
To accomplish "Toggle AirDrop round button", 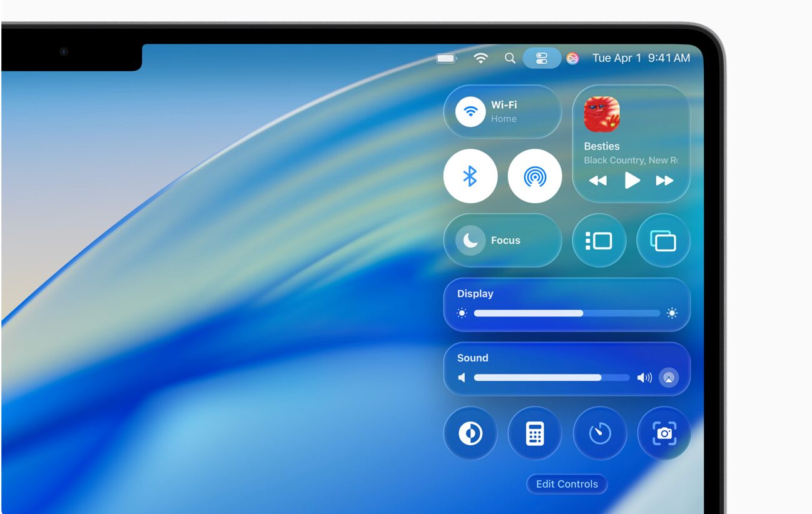I will (535, 176).
